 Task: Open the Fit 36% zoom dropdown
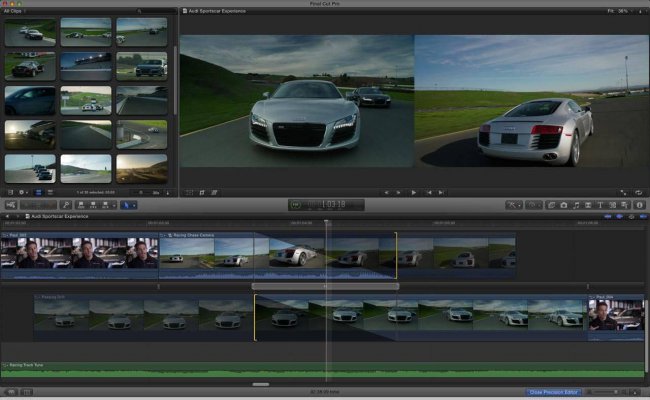coord(619,11)
